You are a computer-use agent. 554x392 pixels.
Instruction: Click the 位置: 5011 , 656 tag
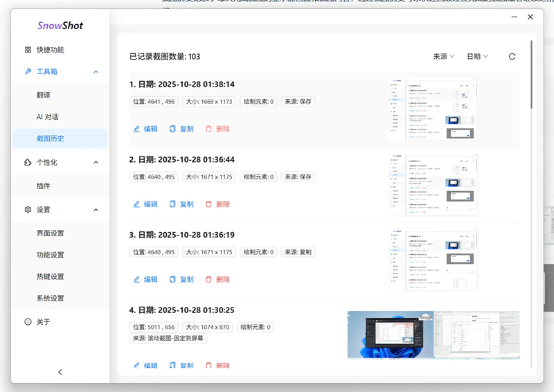pyautogui.click(x=154, y=327)
